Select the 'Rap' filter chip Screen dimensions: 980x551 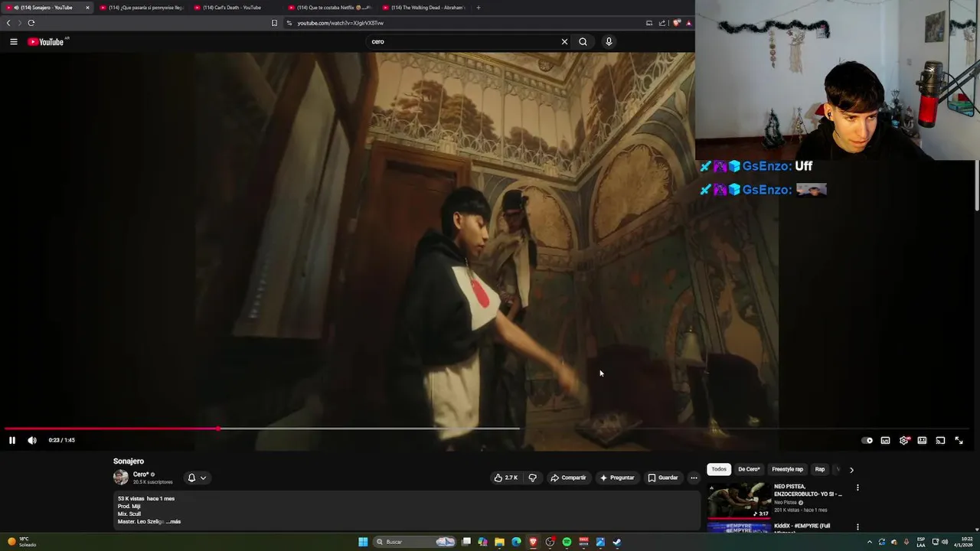coord(820,469)
